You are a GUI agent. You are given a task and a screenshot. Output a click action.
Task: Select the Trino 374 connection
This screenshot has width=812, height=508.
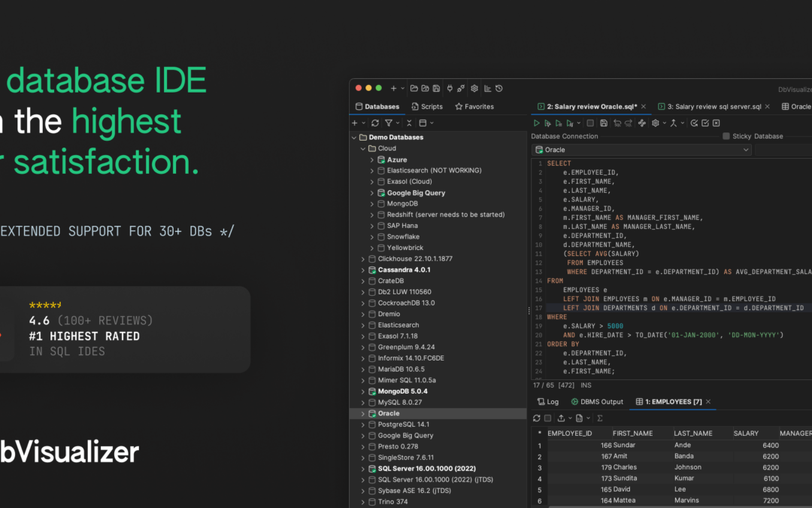point(392,502)
